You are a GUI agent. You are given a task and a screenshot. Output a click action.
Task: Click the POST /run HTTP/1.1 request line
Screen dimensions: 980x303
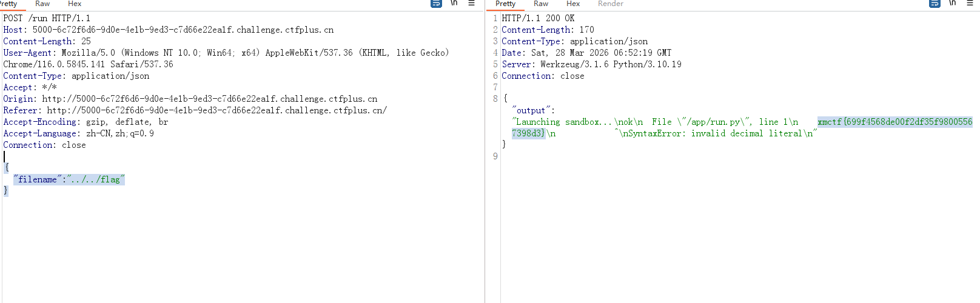47,18
